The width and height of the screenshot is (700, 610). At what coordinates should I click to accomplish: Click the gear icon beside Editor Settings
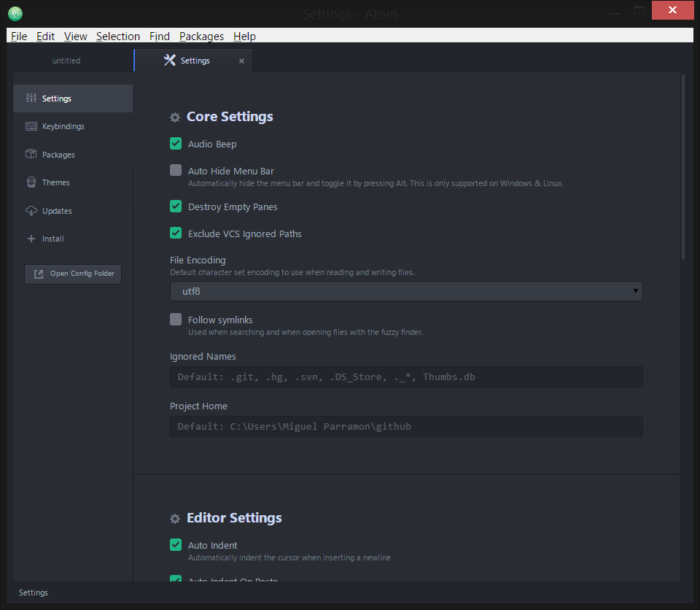[175, 518]
